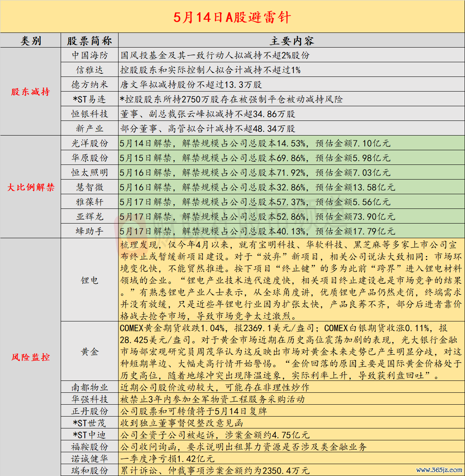Select stock name 雅葆轩

[90, 202]
